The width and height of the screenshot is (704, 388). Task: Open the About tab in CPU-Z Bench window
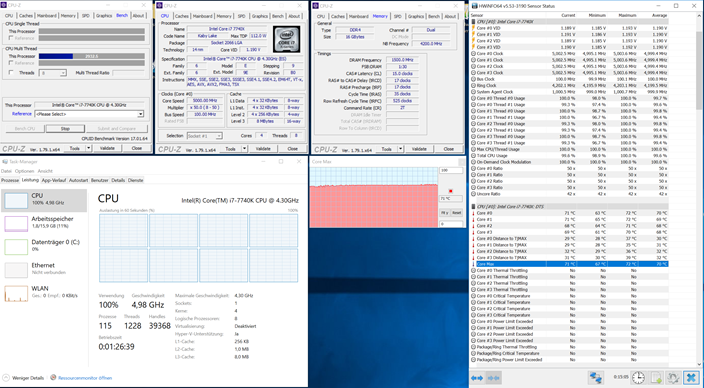coord(138,16)
